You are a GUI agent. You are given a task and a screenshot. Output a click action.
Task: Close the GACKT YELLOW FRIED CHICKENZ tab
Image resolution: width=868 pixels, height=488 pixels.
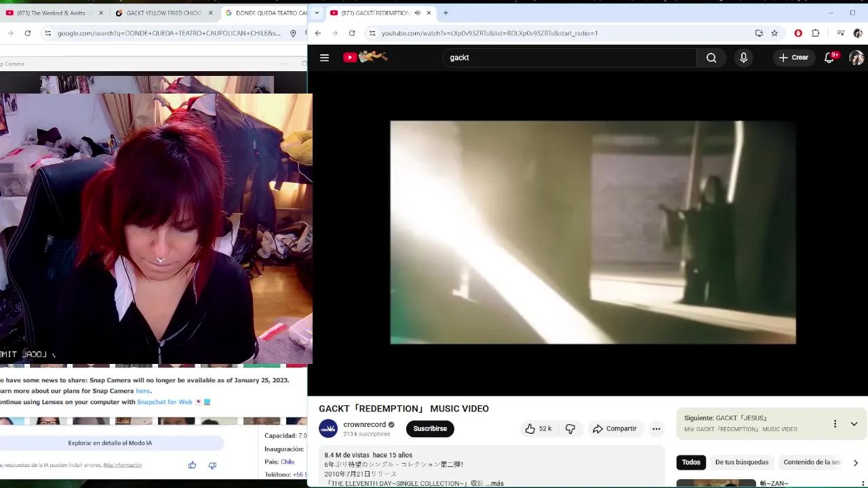(210, 13)
